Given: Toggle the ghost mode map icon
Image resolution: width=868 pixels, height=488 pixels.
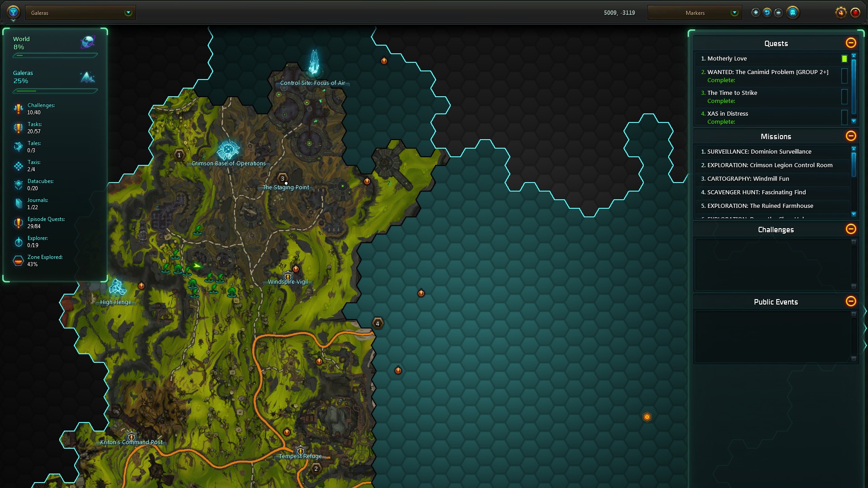Looking at the screenshot, I should point(793,13).
